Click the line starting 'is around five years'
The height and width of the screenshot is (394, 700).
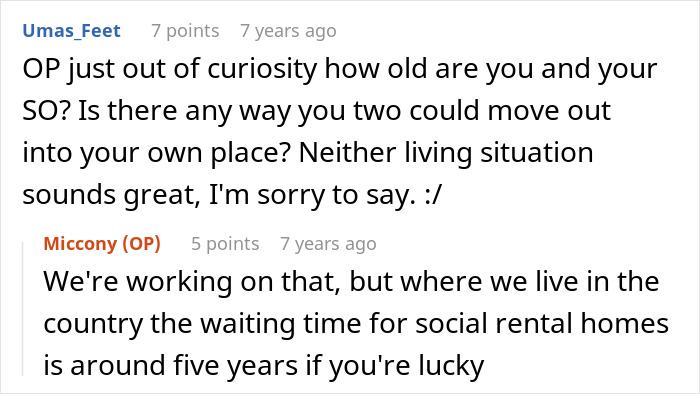(264, 365)
